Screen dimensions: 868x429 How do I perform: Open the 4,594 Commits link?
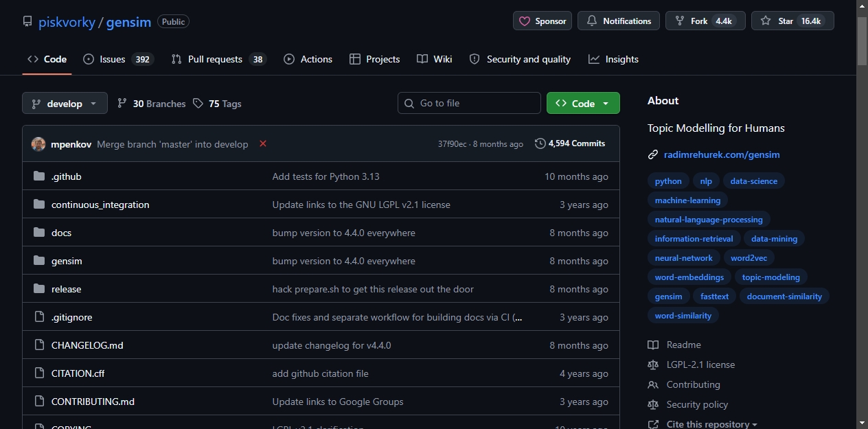[x=570, y=143]
